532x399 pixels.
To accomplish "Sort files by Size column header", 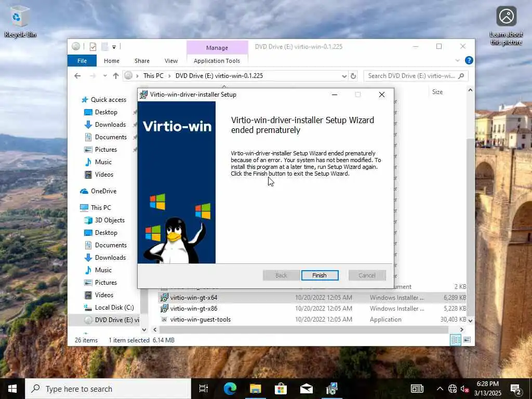I will [437, 92].
